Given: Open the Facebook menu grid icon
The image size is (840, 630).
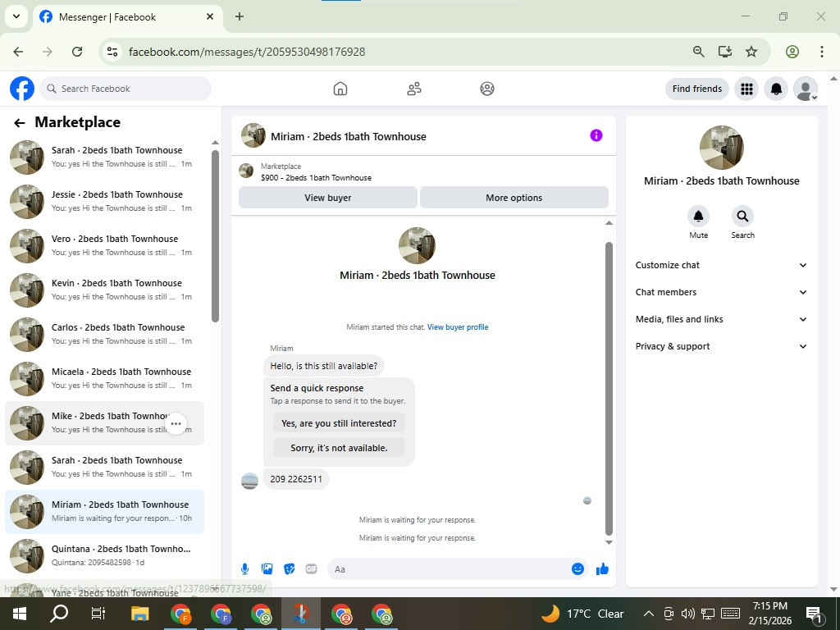Looking at the screenshot, I should click(x=746, y=89).
